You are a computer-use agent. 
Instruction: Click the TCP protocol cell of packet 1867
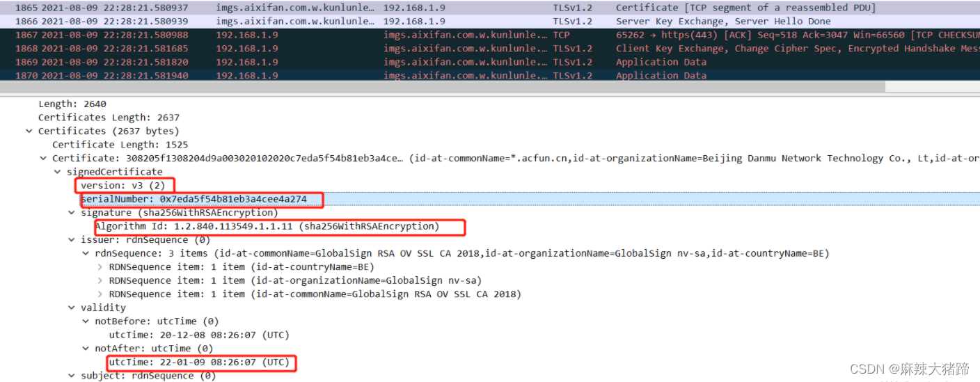click(561, 35)
